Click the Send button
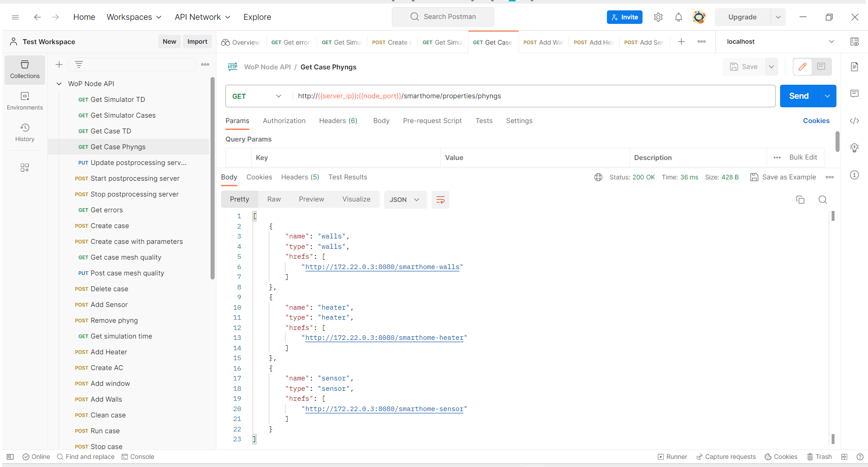Screen dimensions: 868x467 coord(799,96)
